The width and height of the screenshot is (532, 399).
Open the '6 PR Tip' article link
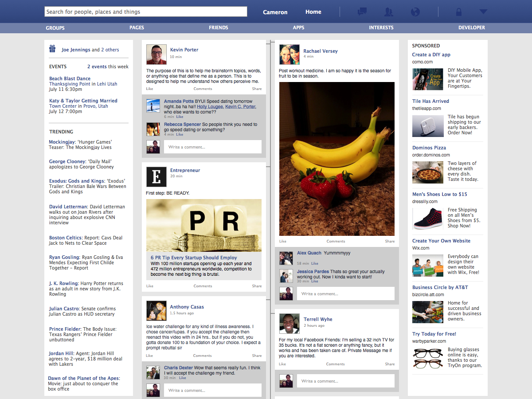[x=194, y=258]
